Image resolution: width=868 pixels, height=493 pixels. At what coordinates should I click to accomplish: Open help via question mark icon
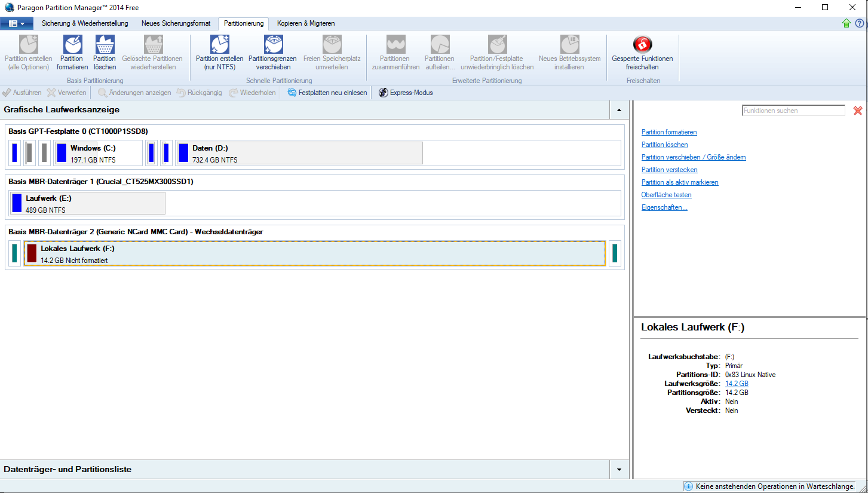pos(860,23)
